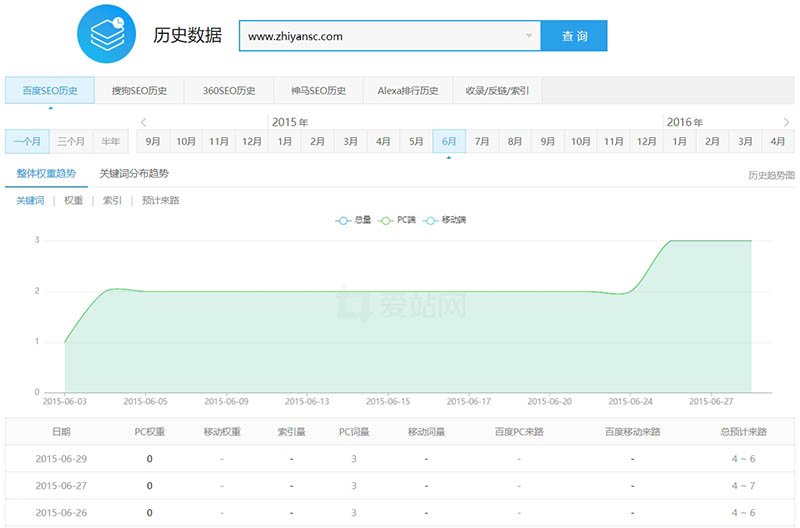
Task: Select 8月 in the 2015 timeline
Action: coord(515,141)
